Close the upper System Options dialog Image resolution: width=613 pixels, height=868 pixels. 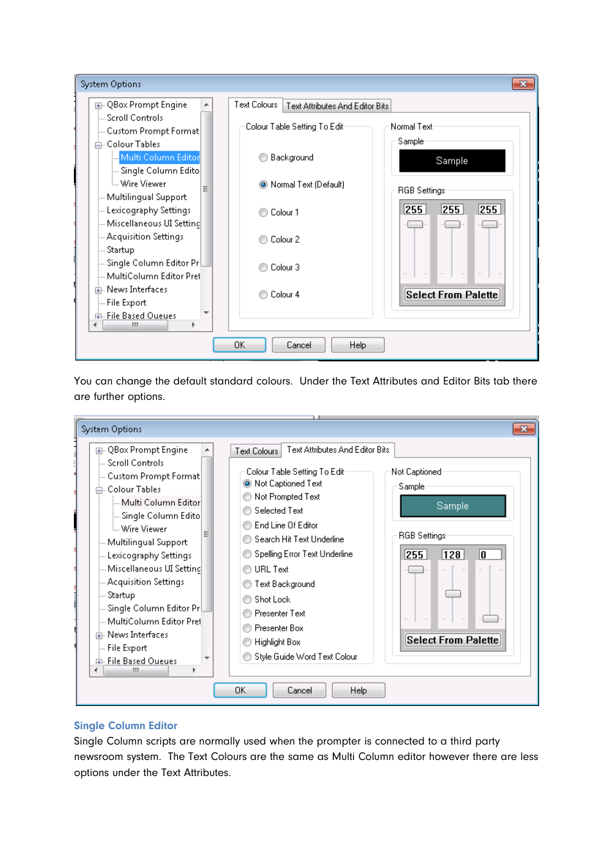pos(523,84)
